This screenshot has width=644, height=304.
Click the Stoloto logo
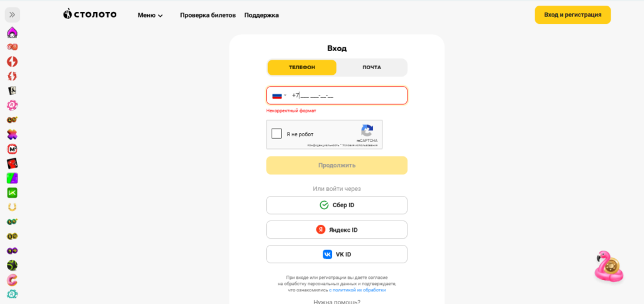tap(90, 15)
